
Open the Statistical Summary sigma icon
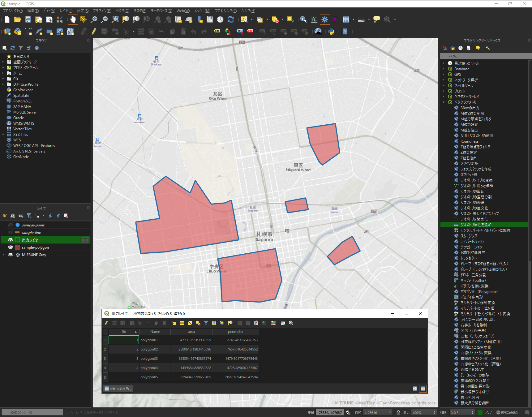335,19
